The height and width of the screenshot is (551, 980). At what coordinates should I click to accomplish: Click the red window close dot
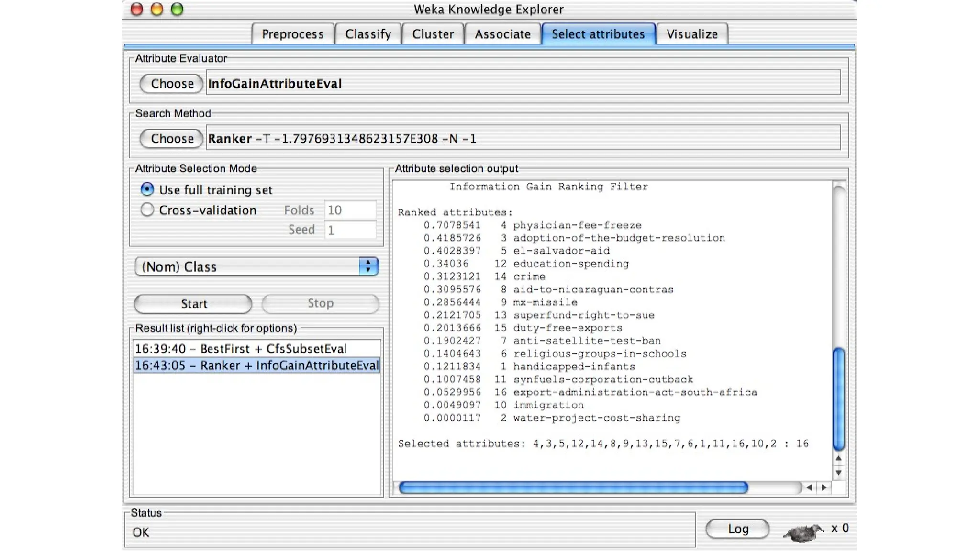[x=137, y=10]
